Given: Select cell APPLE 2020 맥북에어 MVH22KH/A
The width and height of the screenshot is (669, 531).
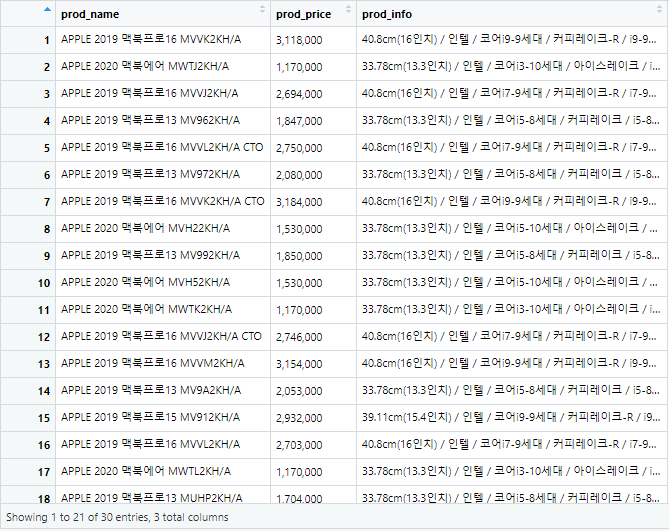Looking at the screenshot, I should pos(163,229).
